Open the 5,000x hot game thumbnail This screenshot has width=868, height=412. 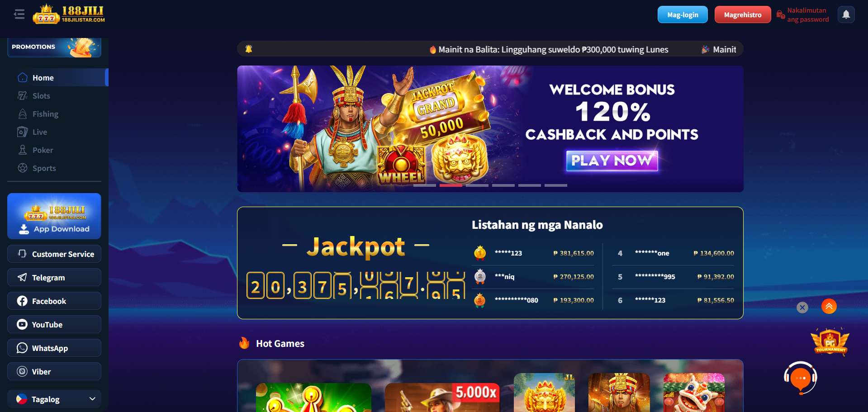(x=442, y=397)
